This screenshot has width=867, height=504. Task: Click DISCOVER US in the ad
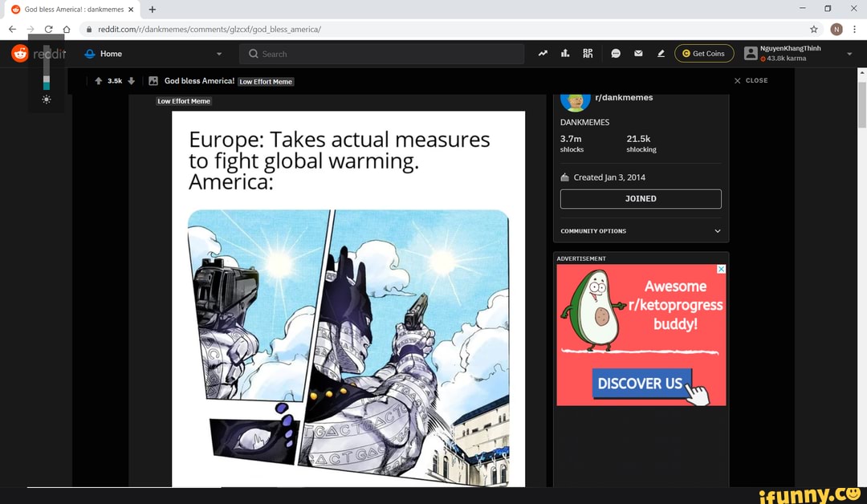pos(642,383)
